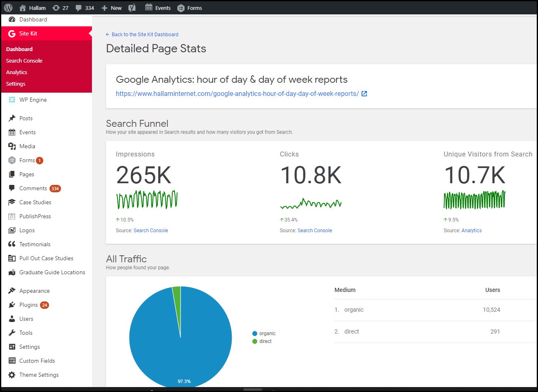Click the Impressions sparkline chart
Viewport: 538px width, 392px height.
tap(147, 199)
